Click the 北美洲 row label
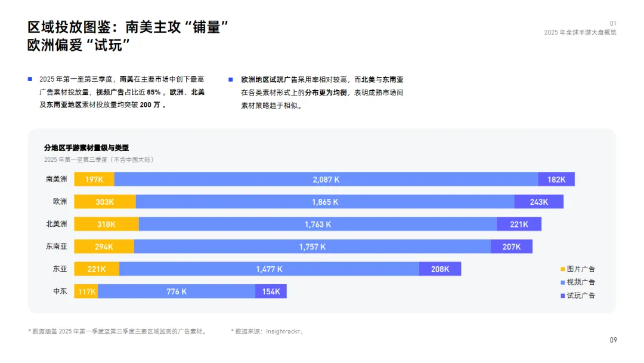Viewport: 644px width, 363px height. point(56,224)
